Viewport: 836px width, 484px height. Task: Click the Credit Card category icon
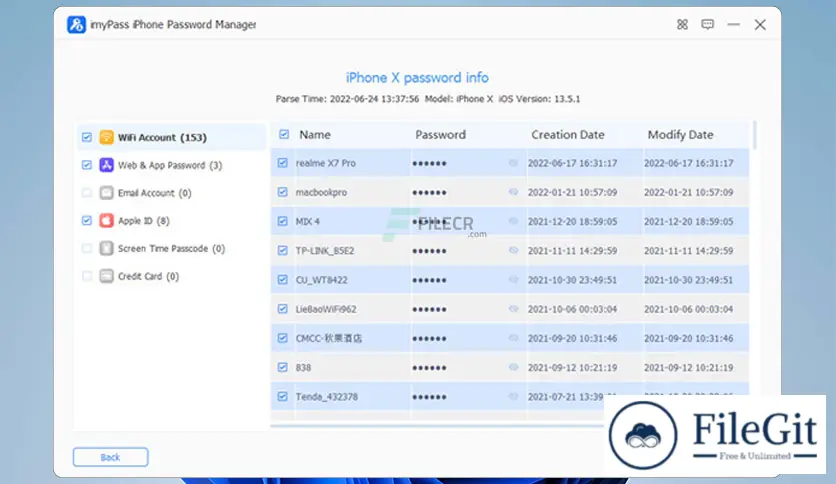(107, 276)
